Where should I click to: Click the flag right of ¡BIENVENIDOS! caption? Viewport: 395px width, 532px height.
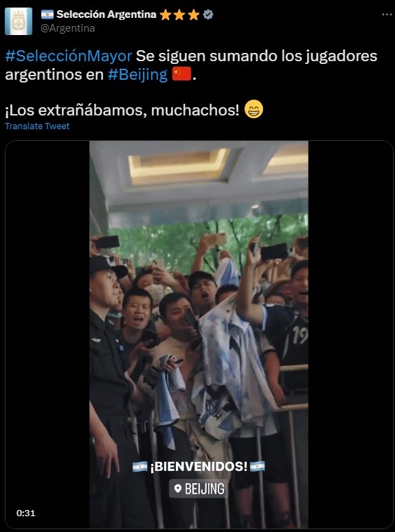point(258,467)
